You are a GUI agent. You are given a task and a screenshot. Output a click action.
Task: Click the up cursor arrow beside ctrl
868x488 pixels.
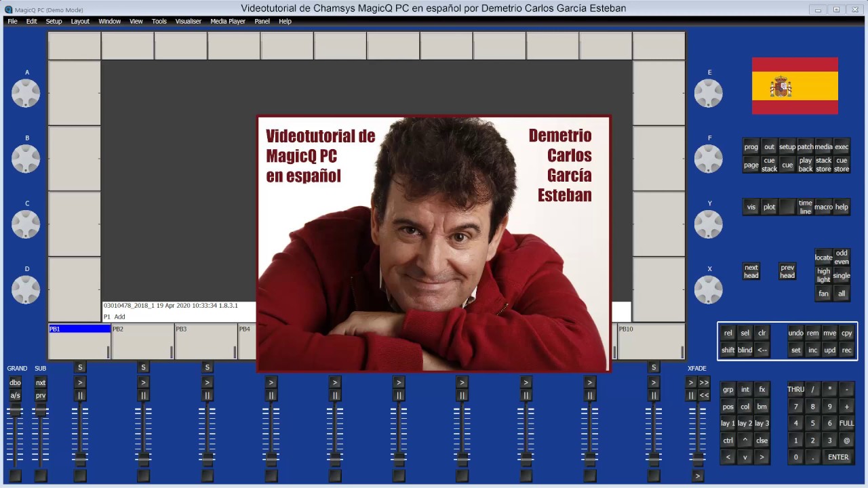click(745, 441)
